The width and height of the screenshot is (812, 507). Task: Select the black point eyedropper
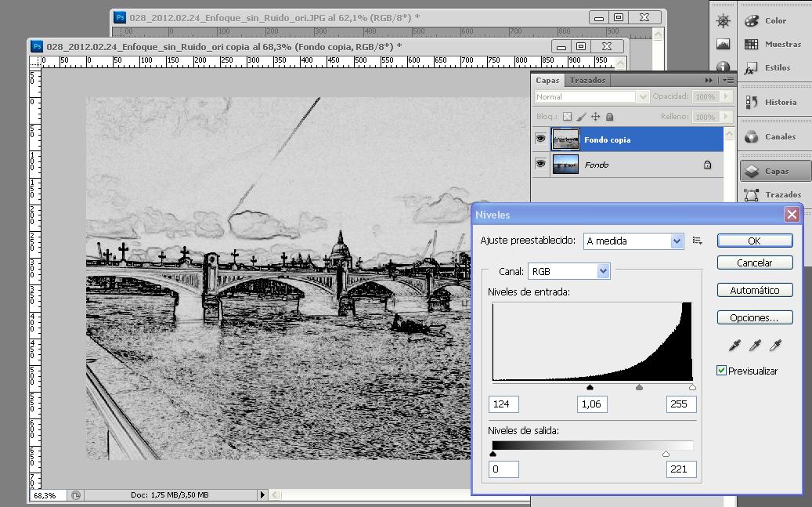(x=734, y=345)
